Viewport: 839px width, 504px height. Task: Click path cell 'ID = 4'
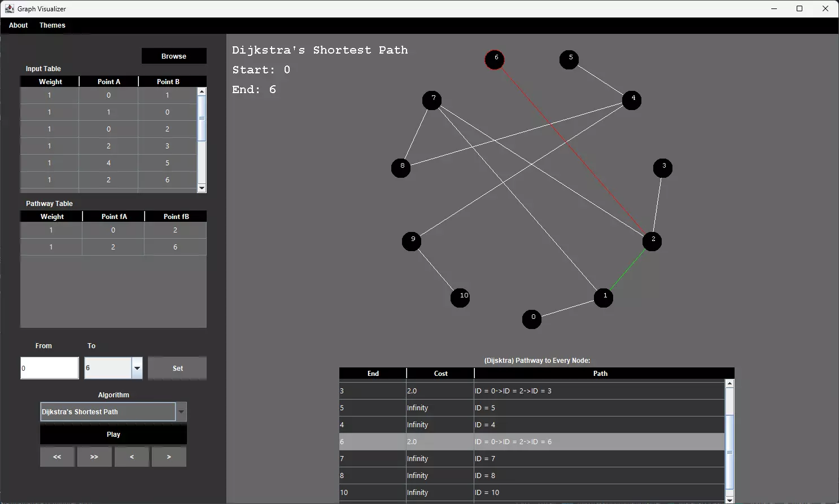click(599, 424)
